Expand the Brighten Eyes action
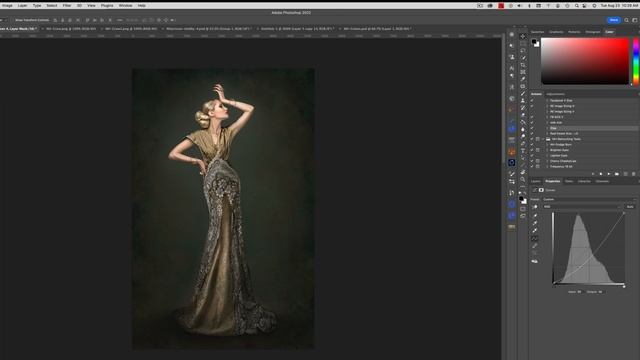This screenshot has width=640, height=360. [x=547, y=150]
